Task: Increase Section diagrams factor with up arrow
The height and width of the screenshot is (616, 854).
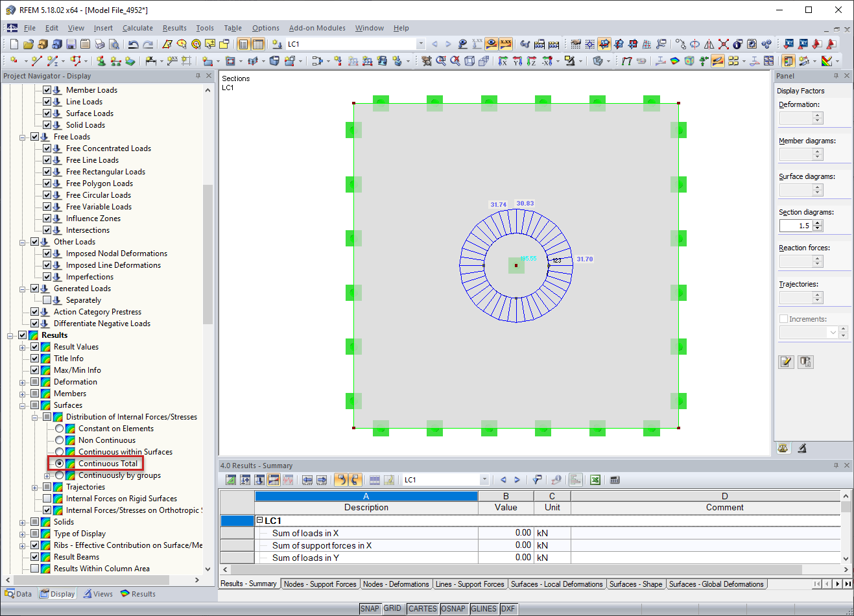Action: 818,223
